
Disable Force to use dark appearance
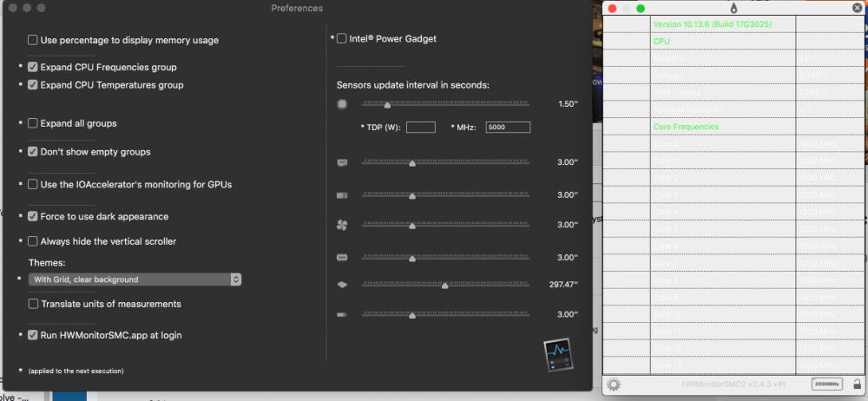tap(33, 216)
